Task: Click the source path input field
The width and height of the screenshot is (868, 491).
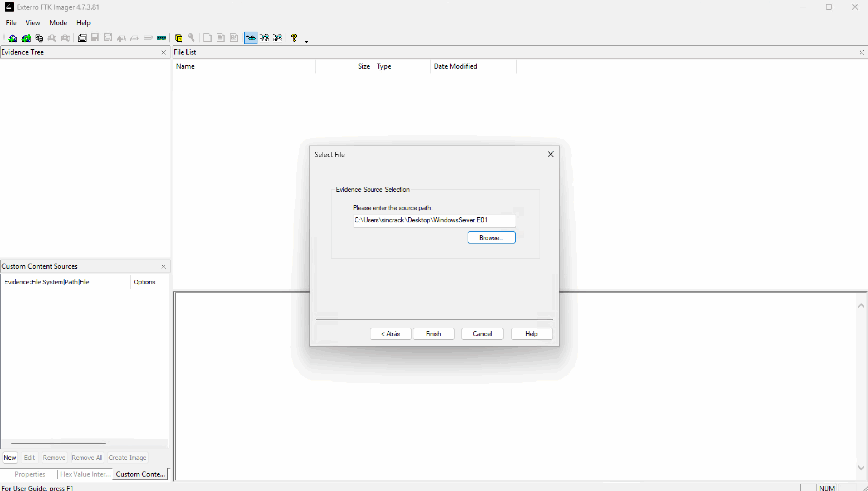Action: click(x=434, y=220)
